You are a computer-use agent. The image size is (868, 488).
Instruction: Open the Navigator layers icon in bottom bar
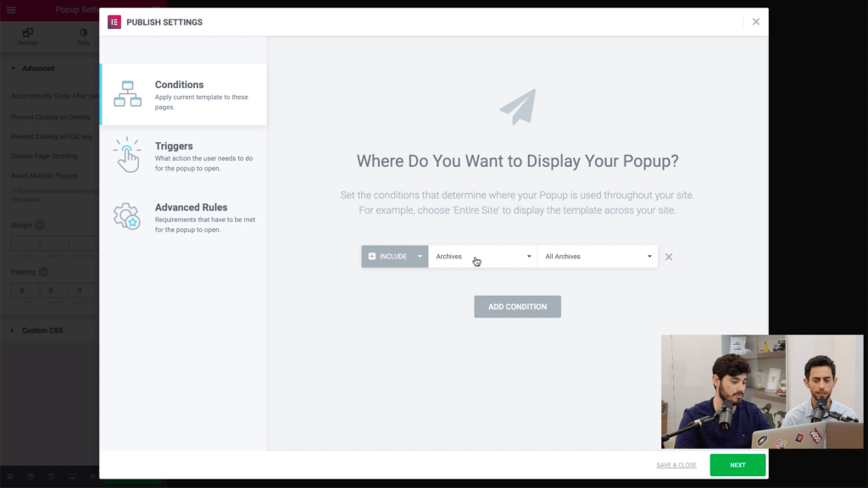[x=31, y=477]
